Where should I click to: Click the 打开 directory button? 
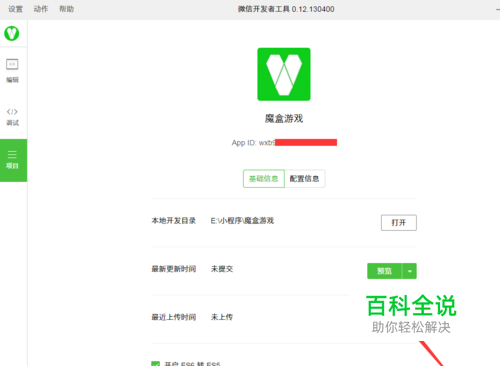[399, 223]
